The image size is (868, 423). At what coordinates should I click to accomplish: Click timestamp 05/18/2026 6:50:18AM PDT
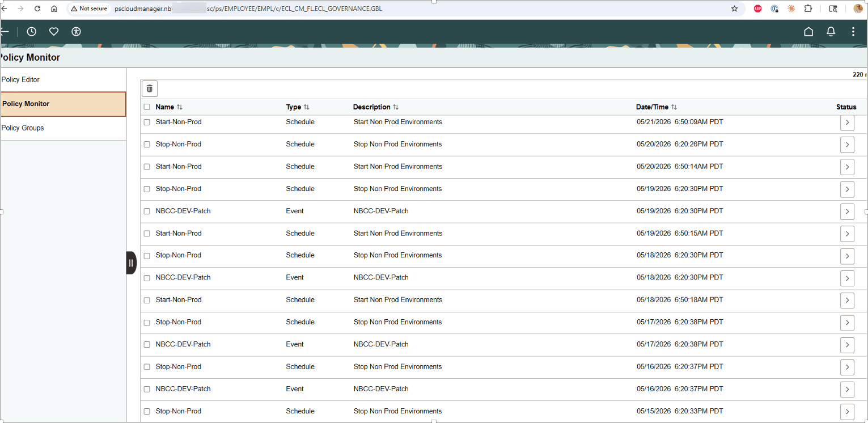click(x=680, y=300)
